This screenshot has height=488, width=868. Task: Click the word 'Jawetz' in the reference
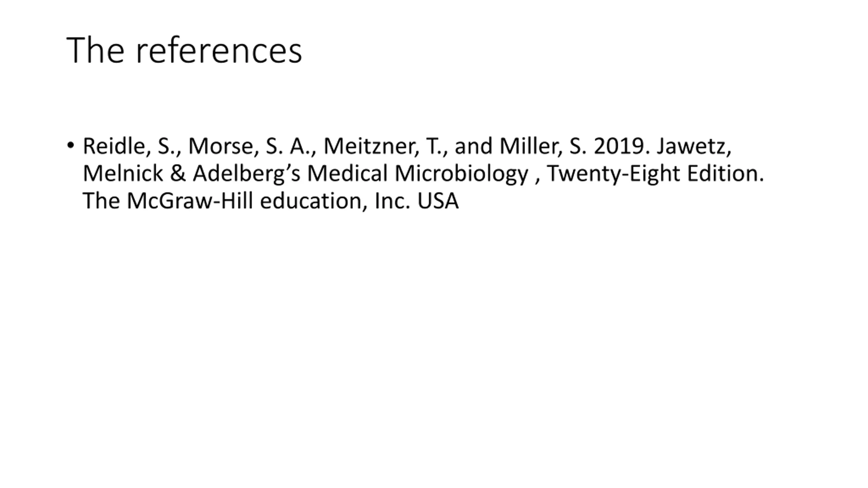point(692,146)
